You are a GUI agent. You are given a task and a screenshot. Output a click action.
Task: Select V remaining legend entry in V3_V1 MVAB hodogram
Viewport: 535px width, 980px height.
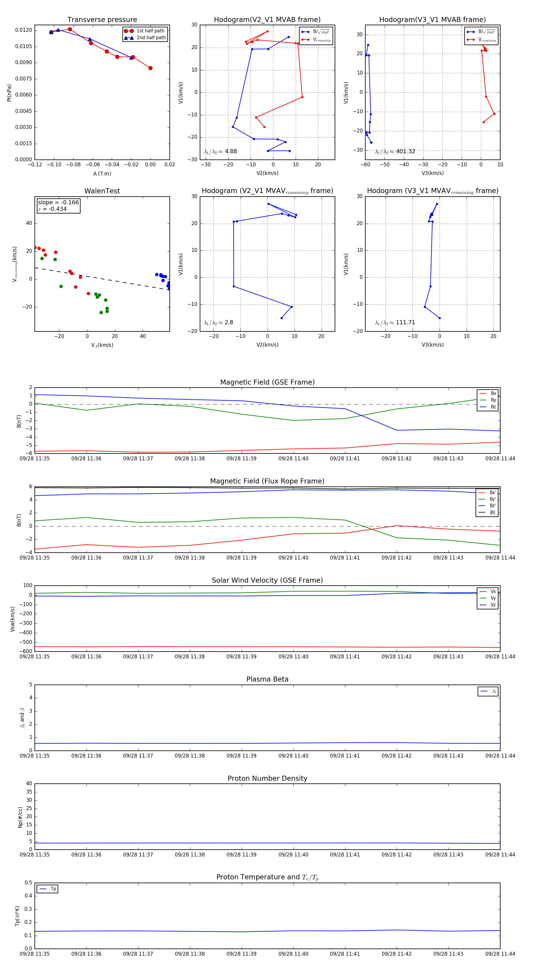point(481,39)
